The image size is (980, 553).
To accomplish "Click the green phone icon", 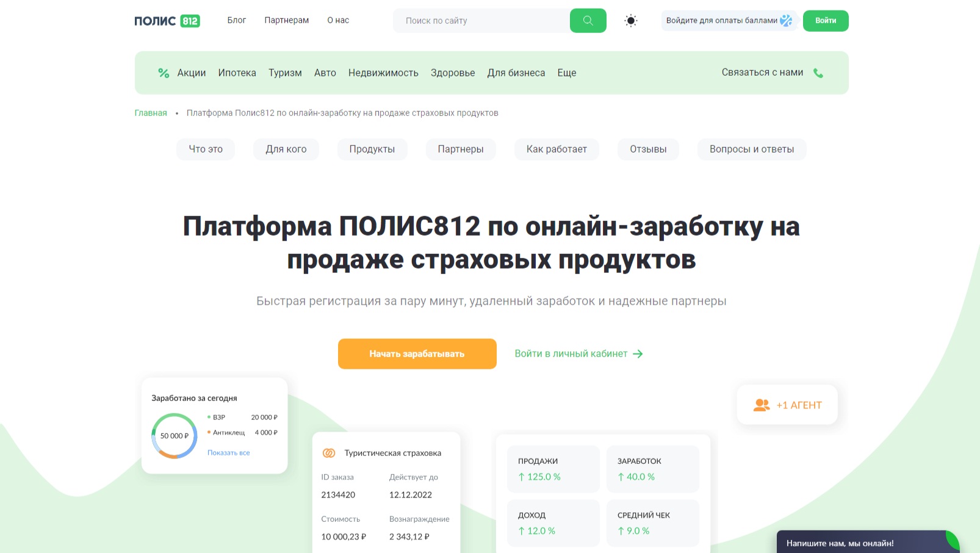I will (818, 73).
